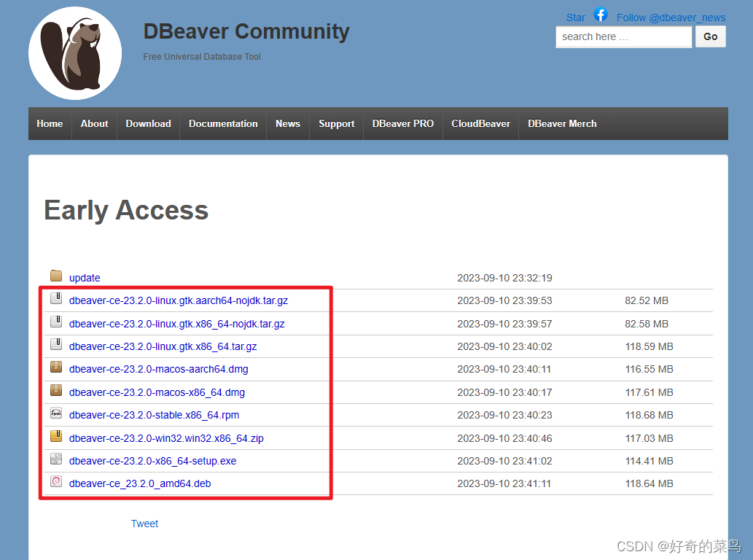Click size value 116.55 MB
Viewport: 753px width, 560px height.
[649, 370]
